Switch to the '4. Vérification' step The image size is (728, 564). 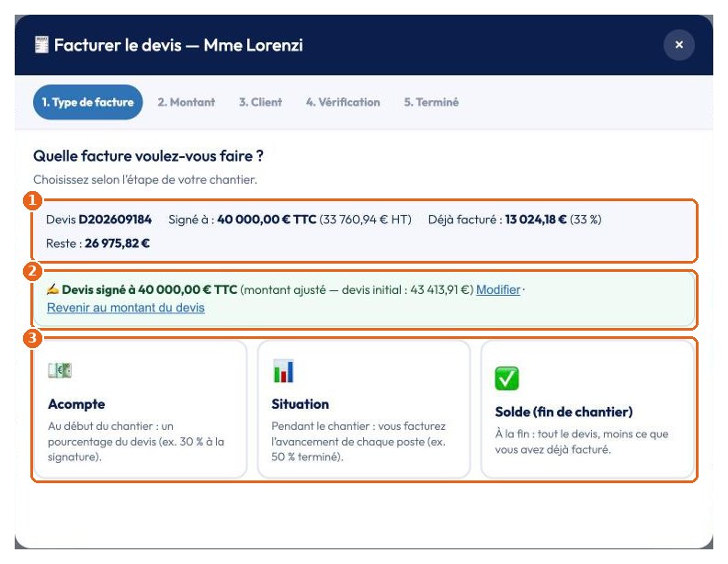(x=343, y=102)
